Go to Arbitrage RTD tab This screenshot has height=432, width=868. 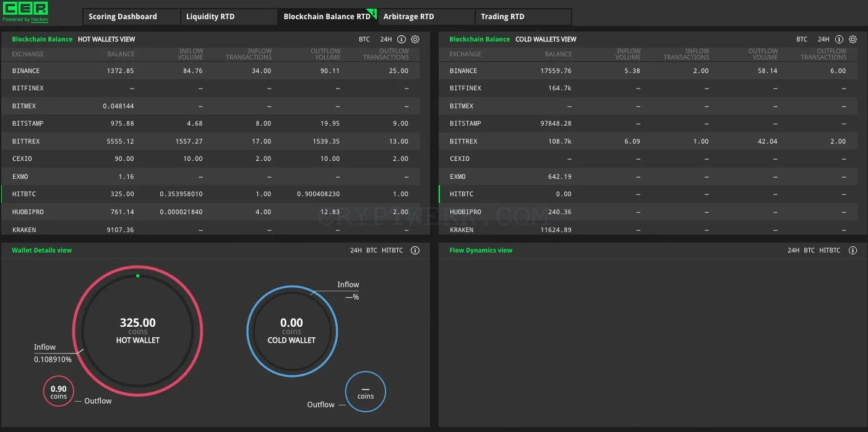(426, 17)
